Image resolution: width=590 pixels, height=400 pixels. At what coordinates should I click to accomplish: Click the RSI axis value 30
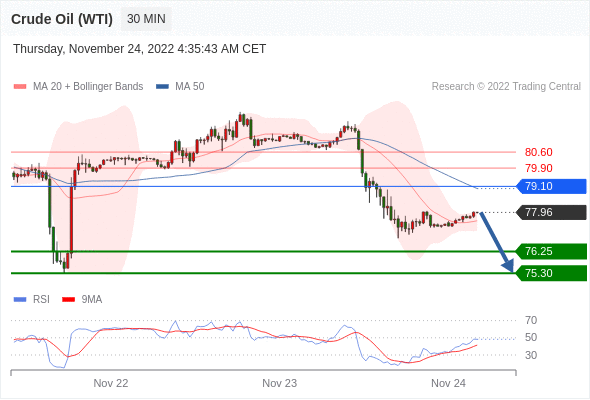pyautogui.click(x=531, y=355)
